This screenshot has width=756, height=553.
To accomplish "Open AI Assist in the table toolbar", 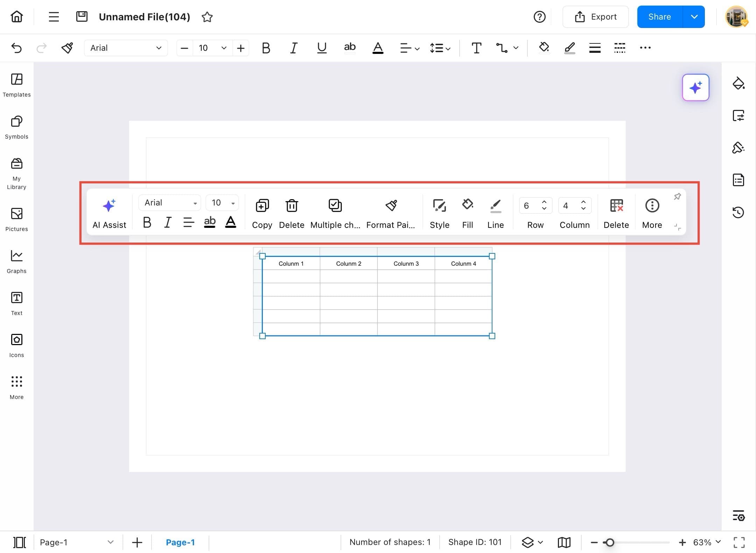I will pos(109,212).
